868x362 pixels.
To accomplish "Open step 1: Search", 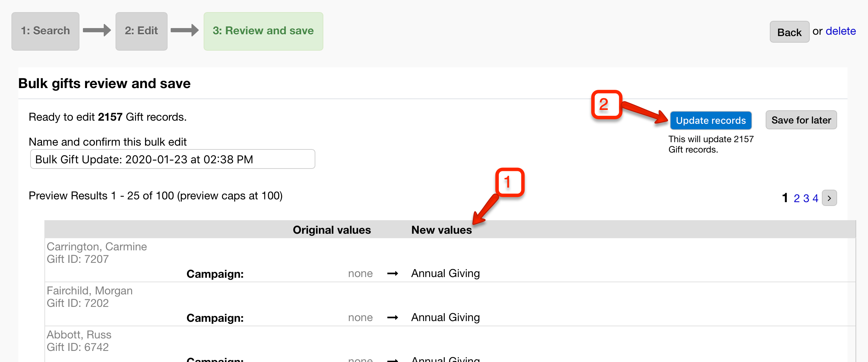I will point(45,31).
